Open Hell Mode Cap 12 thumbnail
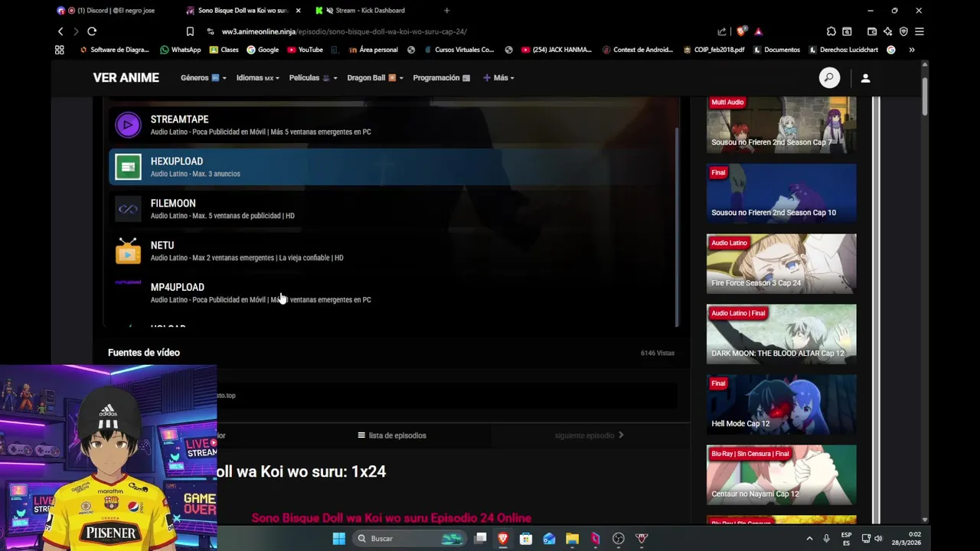 pos(781,405)
